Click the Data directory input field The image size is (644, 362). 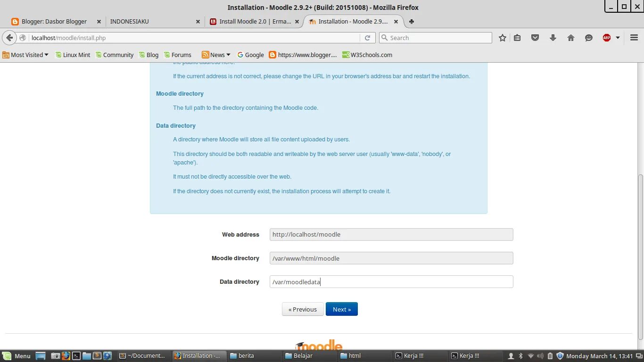click(x=391, y=282)
